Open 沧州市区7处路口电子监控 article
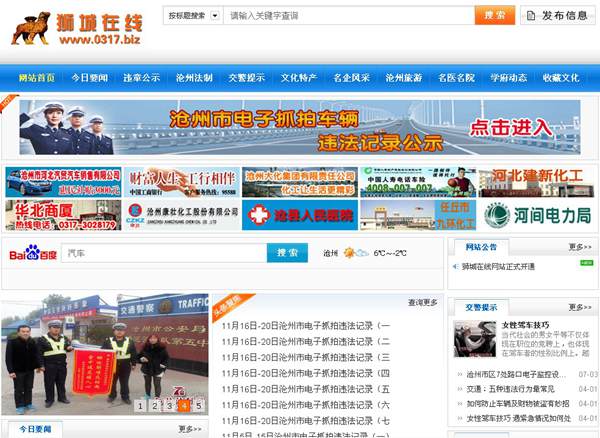This screenshot has height=438, width=600. point(516,374)
